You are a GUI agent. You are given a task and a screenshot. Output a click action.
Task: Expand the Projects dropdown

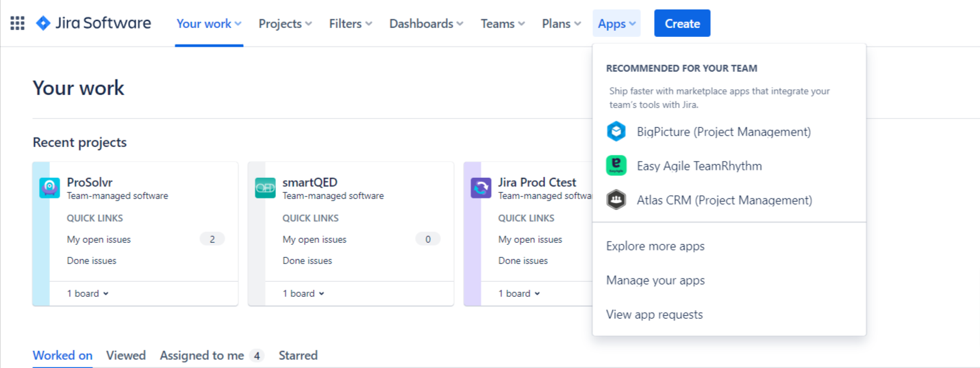[x=285, y=23]
